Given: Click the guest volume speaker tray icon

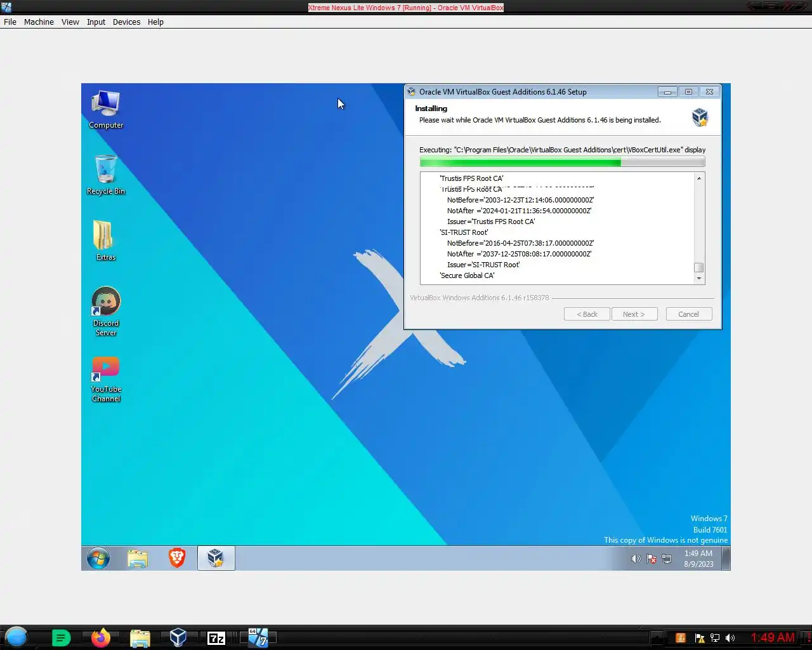Looking at the screenshot, I should [636, 559].
